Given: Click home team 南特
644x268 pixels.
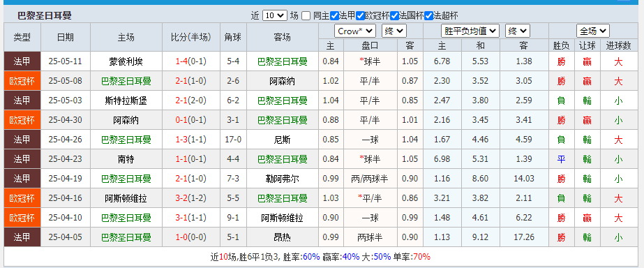Looking at the screenshot, I should (126, 159).
